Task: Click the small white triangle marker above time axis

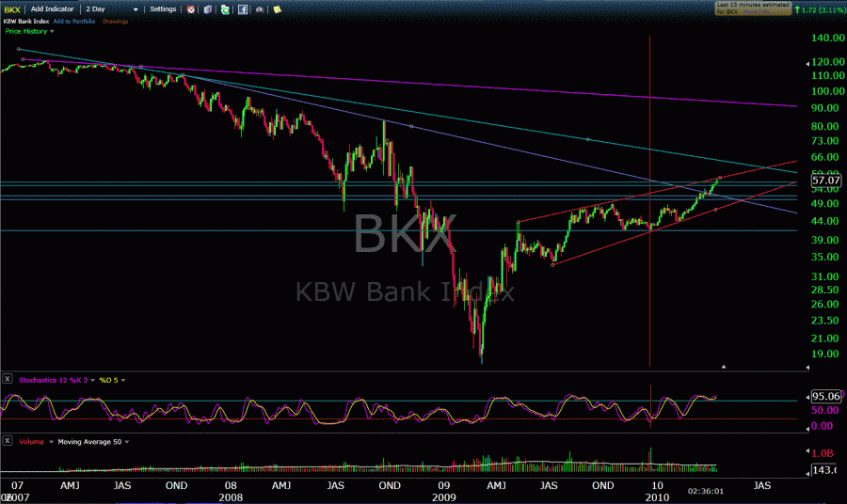Action: (724, 367)
